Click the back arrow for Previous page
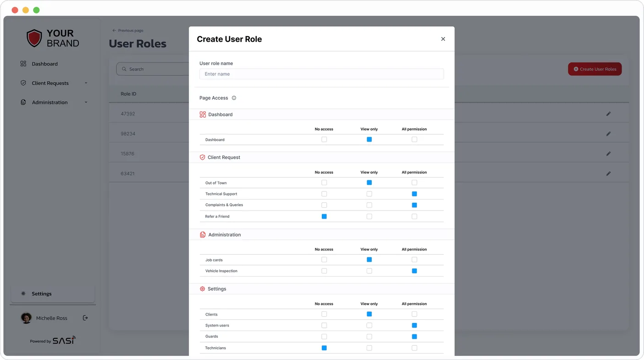 click(x=114, y=31)
